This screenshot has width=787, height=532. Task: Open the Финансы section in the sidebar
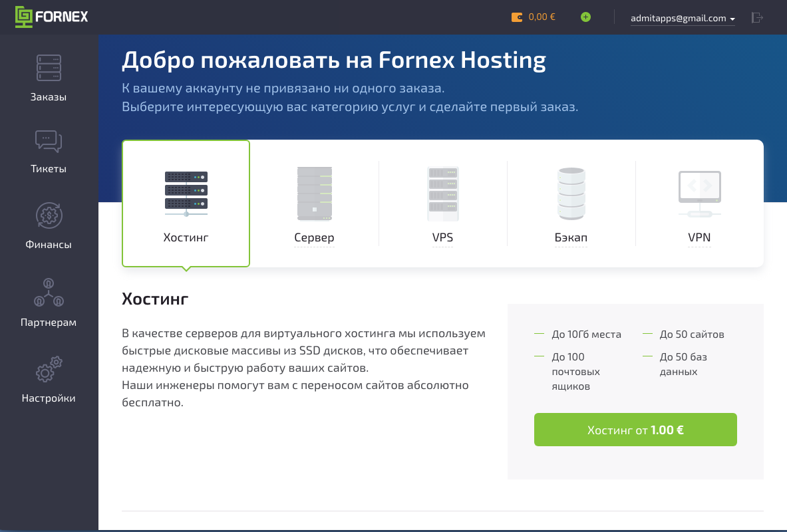tap(49, 227)
